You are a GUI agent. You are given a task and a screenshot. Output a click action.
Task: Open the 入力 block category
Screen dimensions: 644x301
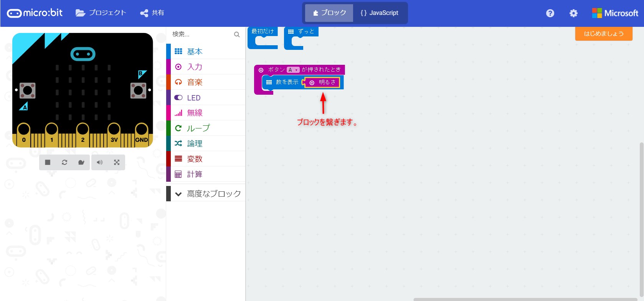click(x=195, y=67)
